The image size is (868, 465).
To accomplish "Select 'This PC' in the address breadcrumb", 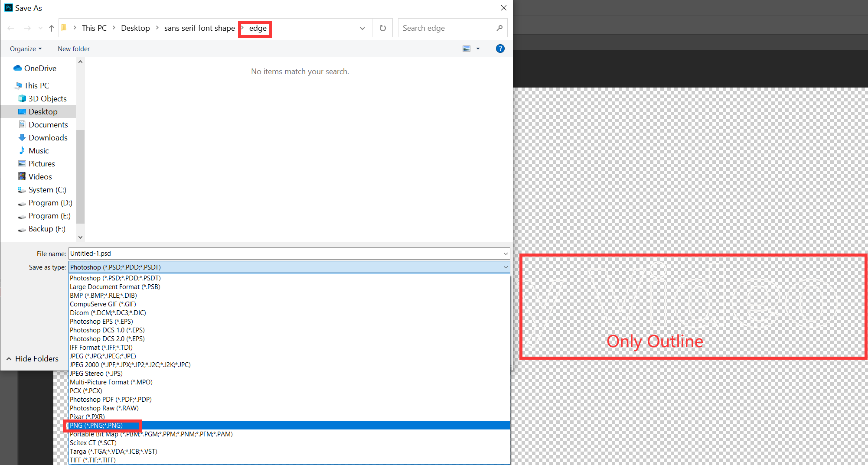I will (94, 28).
